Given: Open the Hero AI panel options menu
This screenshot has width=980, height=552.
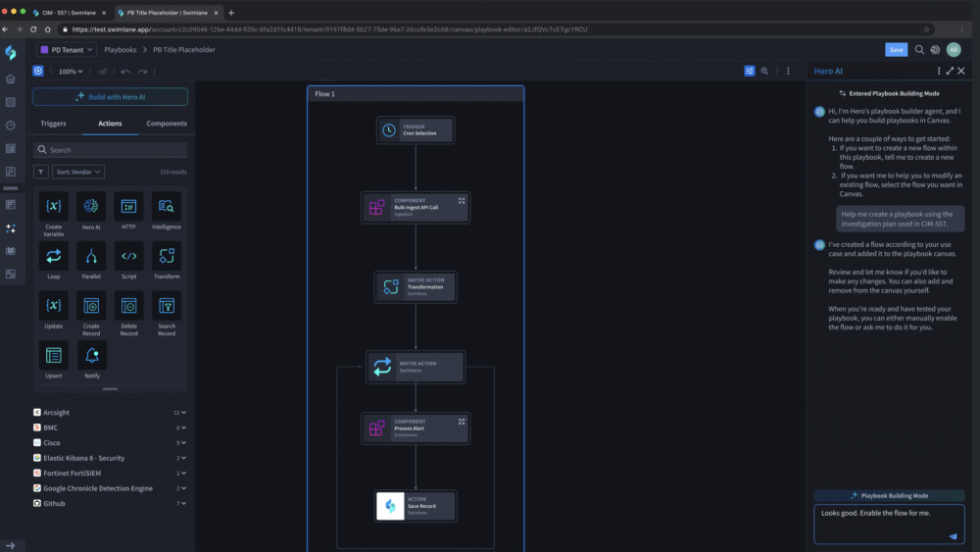Looking at the screenshot, I should pyautogui.click(x=939, y=72).
